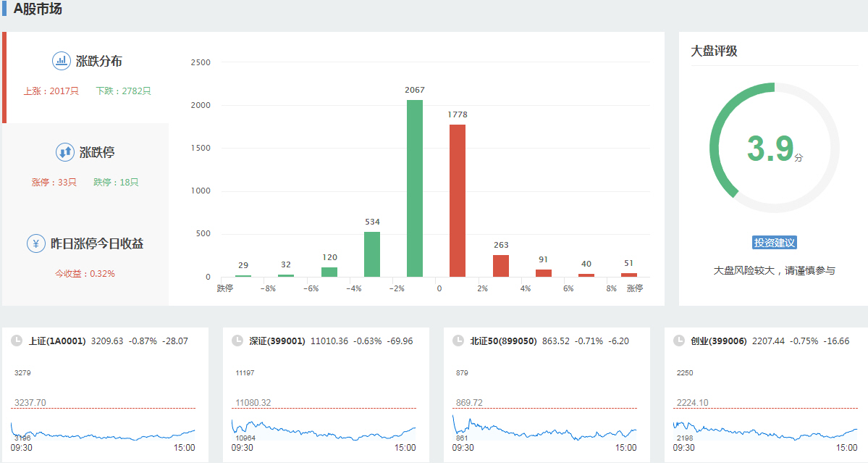Viewport: 868px width, 463px height.
Task: Open the 创业(399006) index link
Action: click(718, 341)
